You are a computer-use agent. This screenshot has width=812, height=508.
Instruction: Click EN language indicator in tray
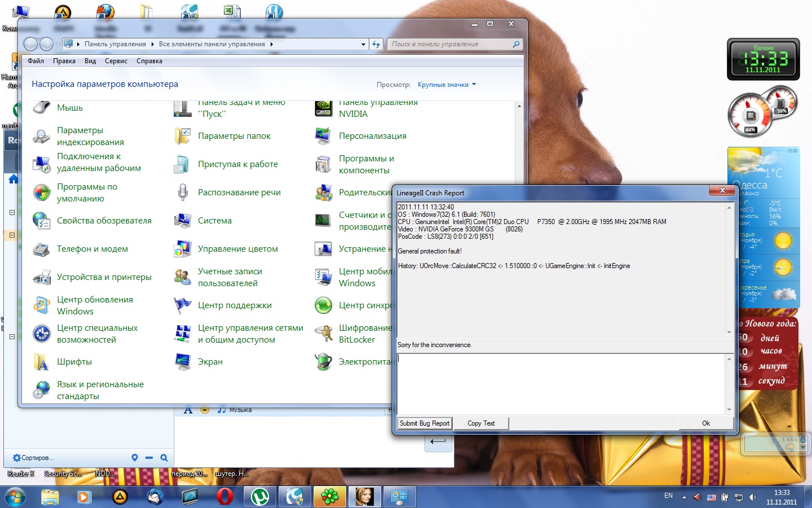click(668, 496)
